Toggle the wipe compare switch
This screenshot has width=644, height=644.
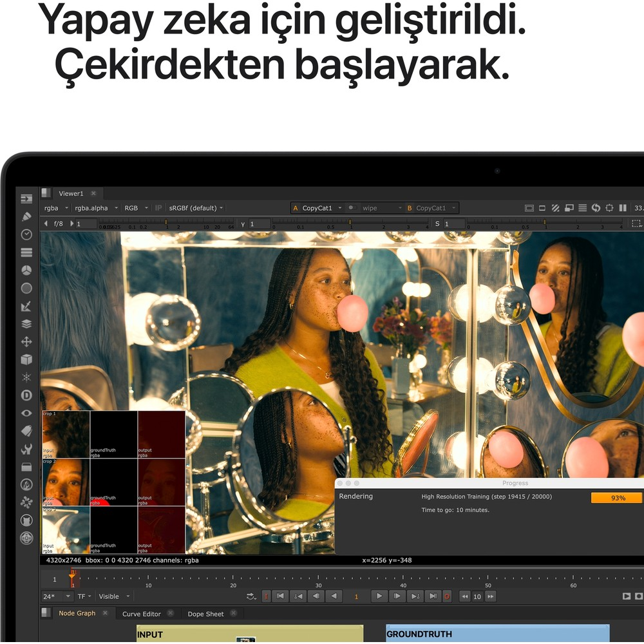point(352,208)
